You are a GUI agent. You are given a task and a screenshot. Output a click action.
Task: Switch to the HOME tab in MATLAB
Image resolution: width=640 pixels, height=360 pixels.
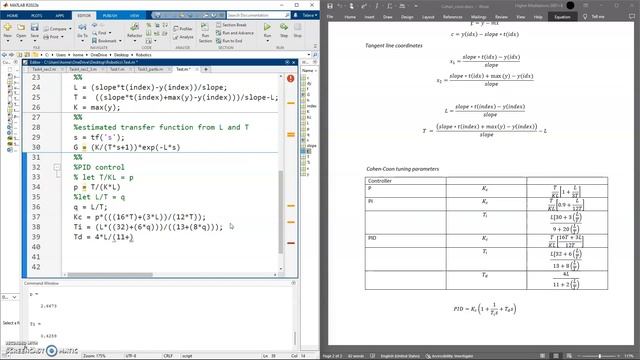(x=12, y=16)
